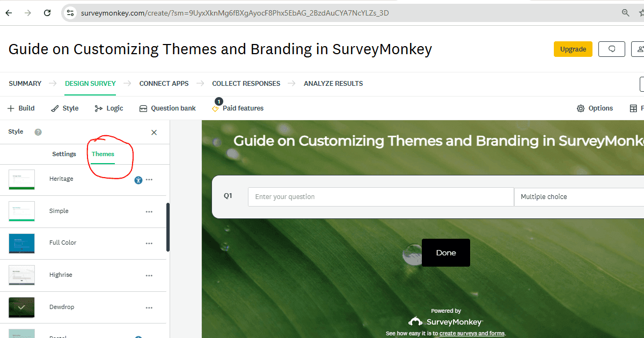Click the browser zoom magnifier icon
The image size is (644, 338).
tap(626, 13)
